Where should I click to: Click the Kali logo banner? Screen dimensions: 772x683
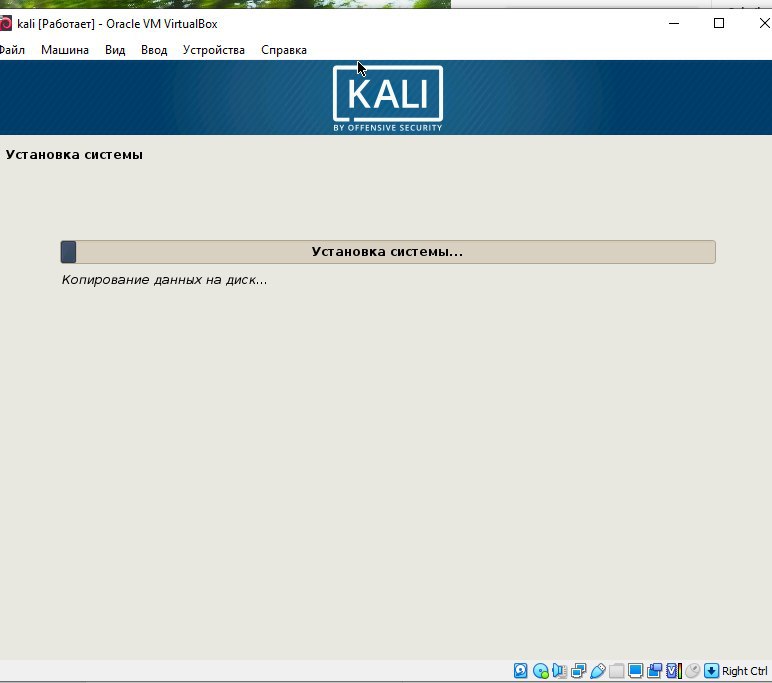[x=388, y=98]
